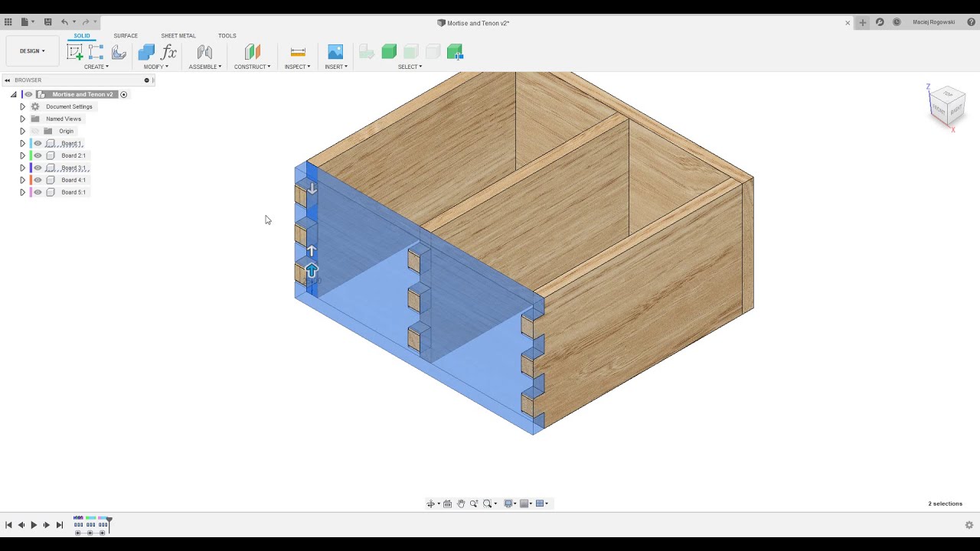Expand Document Settings node

click(x=22, y=106)
